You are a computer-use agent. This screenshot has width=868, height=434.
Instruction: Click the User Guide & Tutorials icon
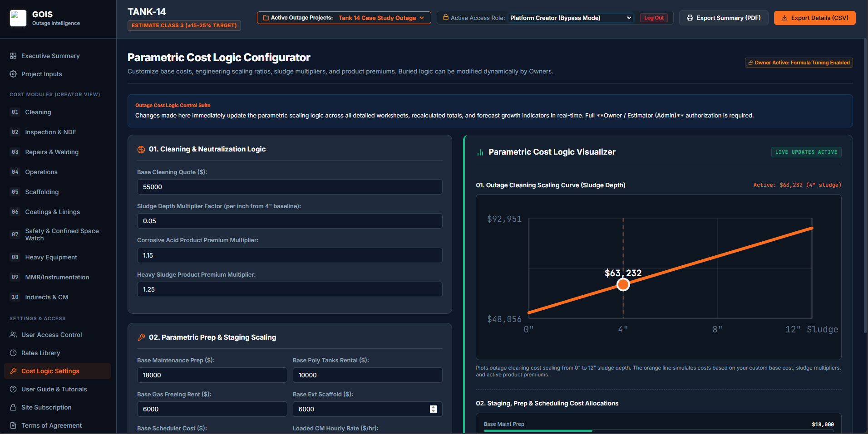[13, 389]
